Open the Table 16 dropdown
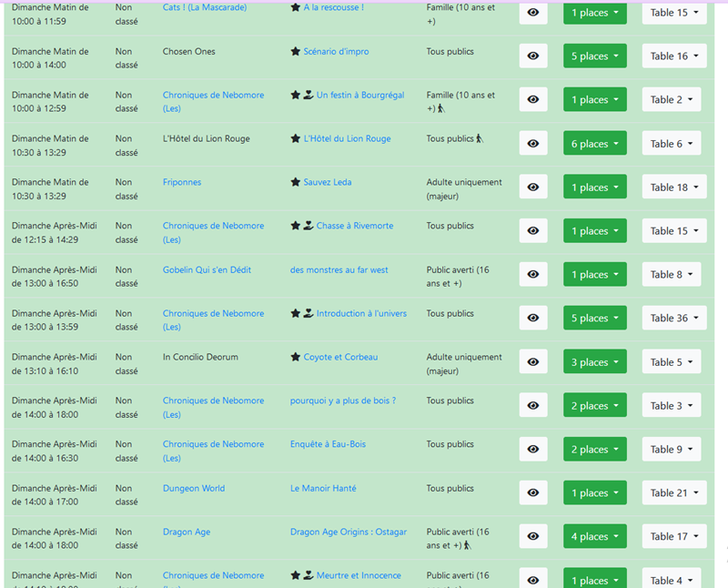This screenshot has width=728, height=588. (x=674, y=56)
